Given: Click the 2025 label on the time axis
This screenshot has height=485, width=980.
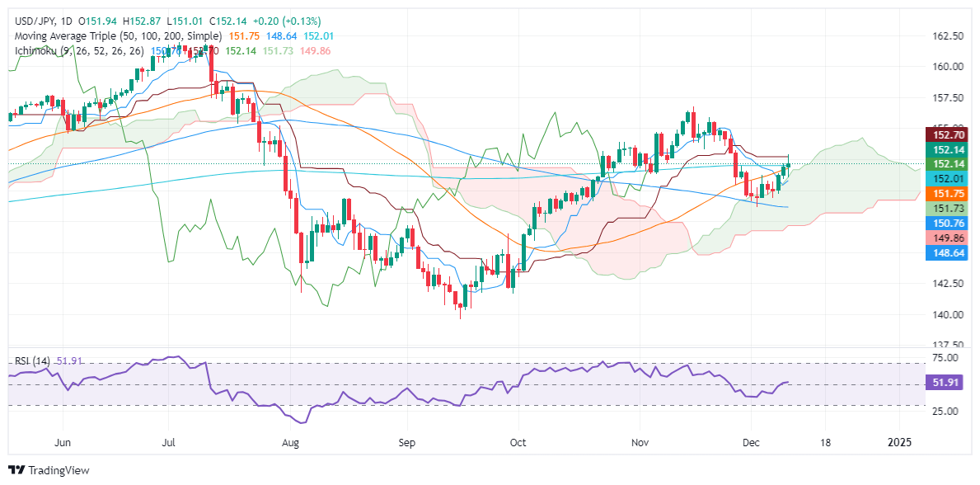Looking at the screenshot, I should (x=898, y=442).
